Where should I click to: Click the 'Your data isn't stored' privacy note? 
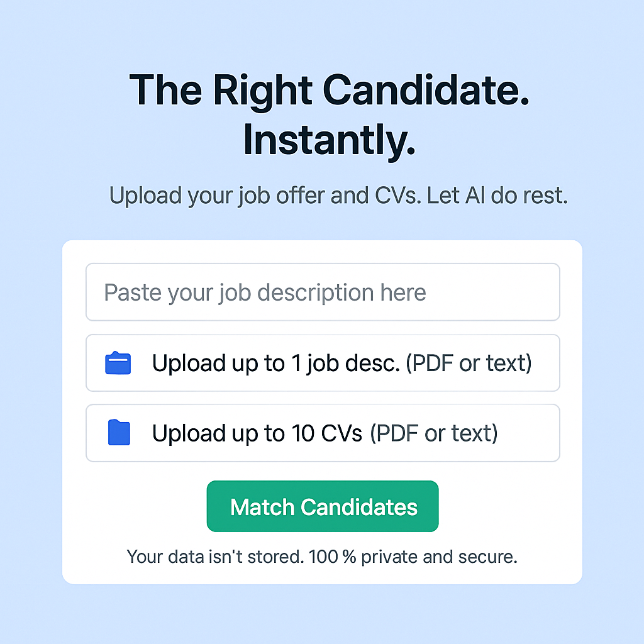216,557
